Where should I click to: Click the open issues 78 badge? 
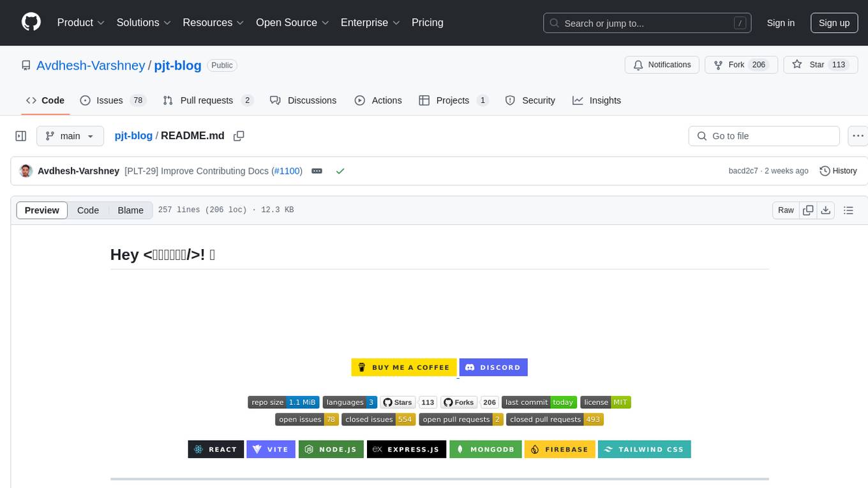click(x=307, y=420)
